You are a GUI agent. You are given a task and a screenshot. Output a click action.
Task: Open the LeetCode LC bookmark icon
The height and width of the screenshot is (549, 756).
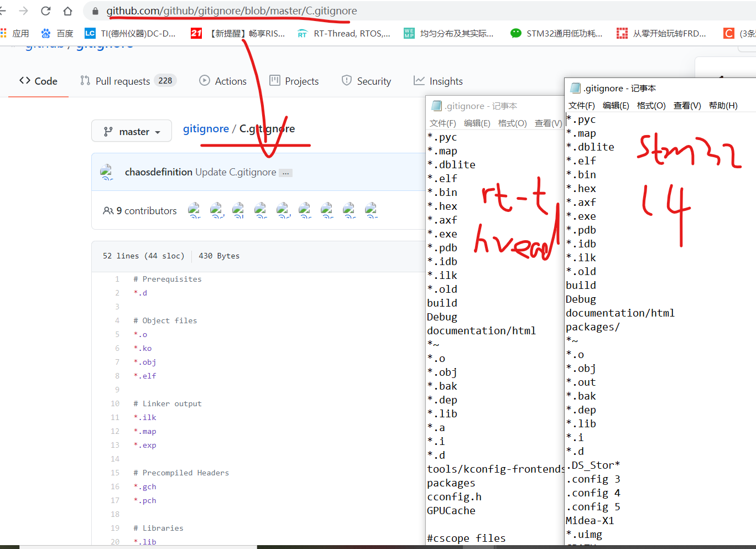[x=90, y=33]
